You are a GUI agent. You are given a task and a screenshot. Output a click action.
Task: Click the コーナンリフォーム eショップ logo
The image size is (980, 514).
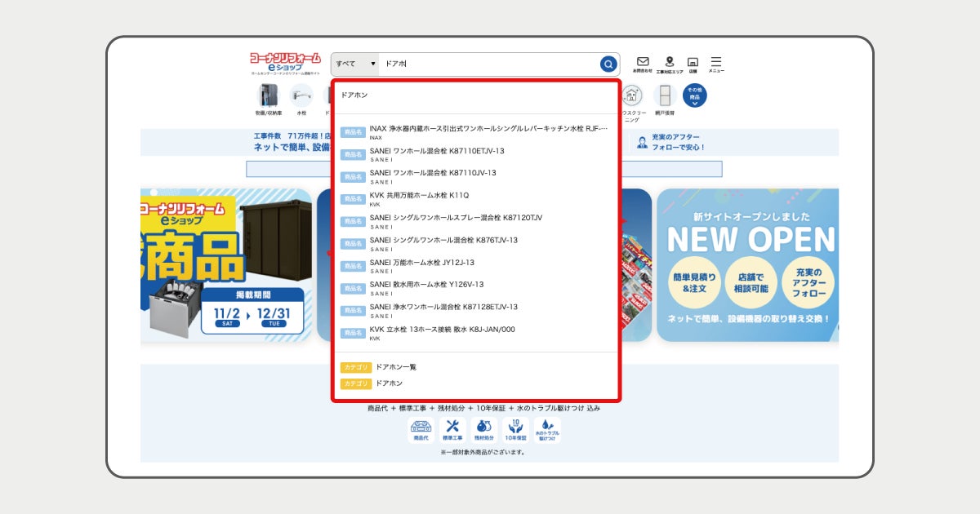[x=285, y=63]
